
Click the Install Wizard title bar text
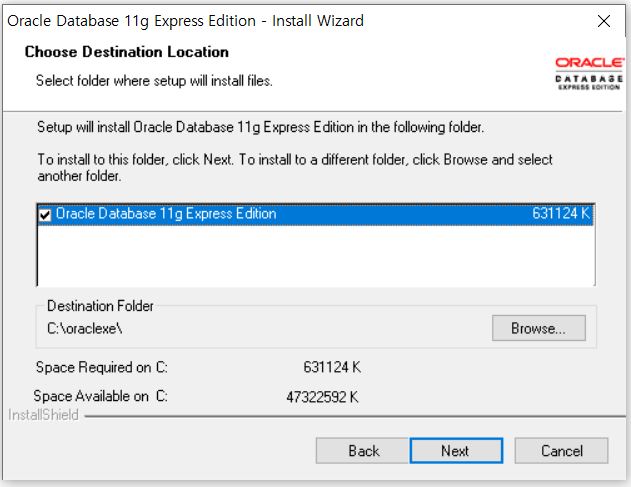pyautogui.click(x=186, y=21)
